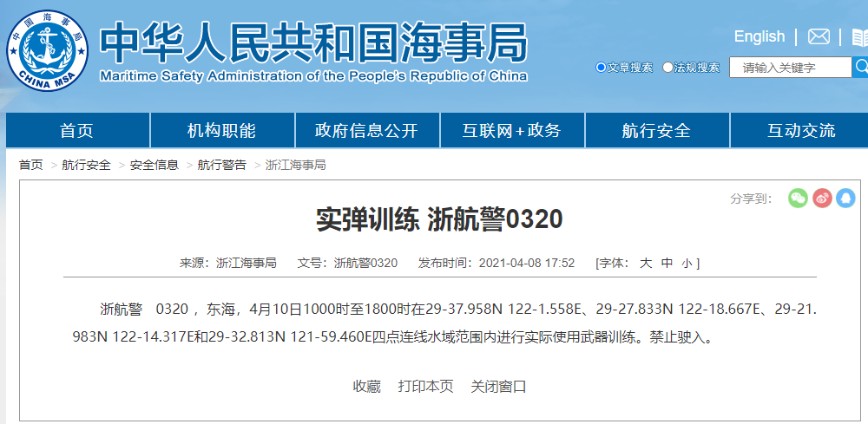Open the 政府信息公开 navigation menu
This screenshot has width=868, height=424.
(367, 130)
